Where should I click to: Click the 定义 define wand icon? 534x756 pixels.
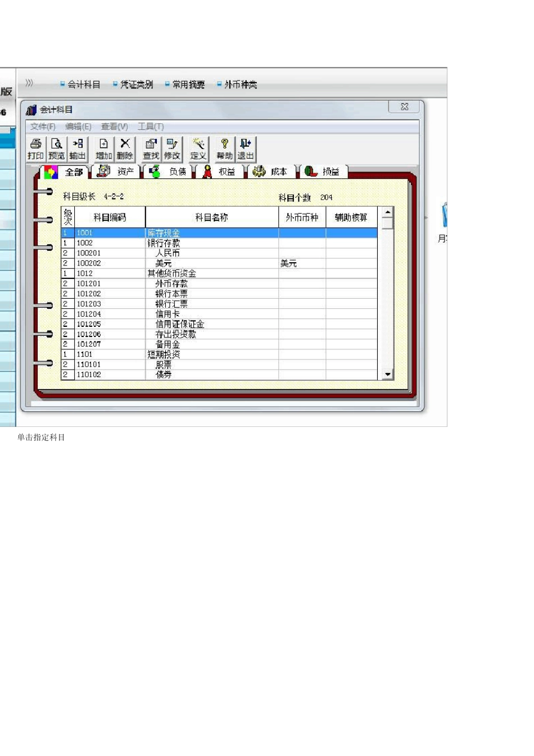[198, 149]
